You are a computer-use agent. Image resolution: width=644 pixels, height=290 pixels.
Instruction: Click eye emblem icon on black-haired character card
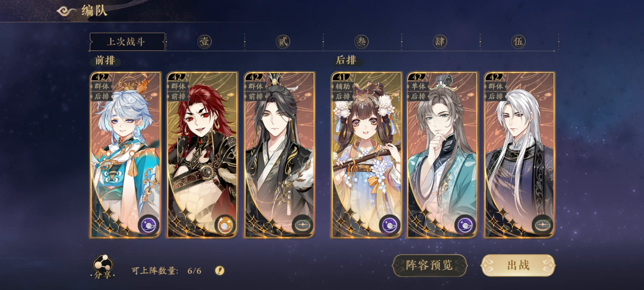pos(303,225)
